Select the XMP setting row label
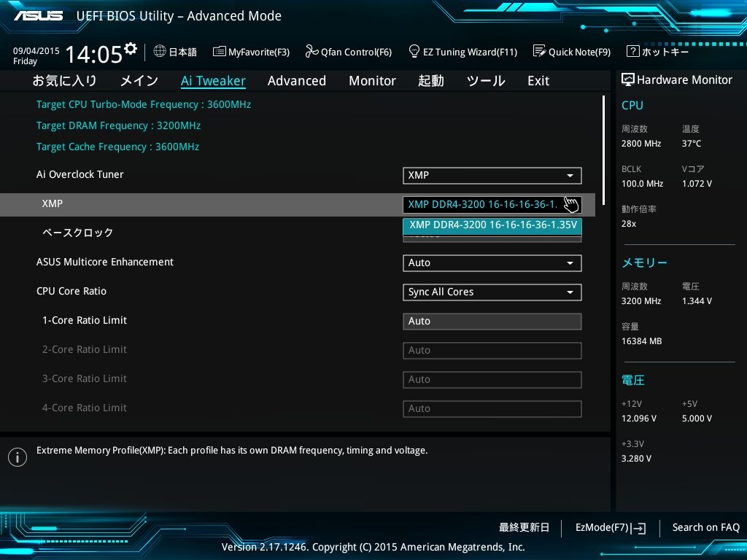 [x=52, y=203]
